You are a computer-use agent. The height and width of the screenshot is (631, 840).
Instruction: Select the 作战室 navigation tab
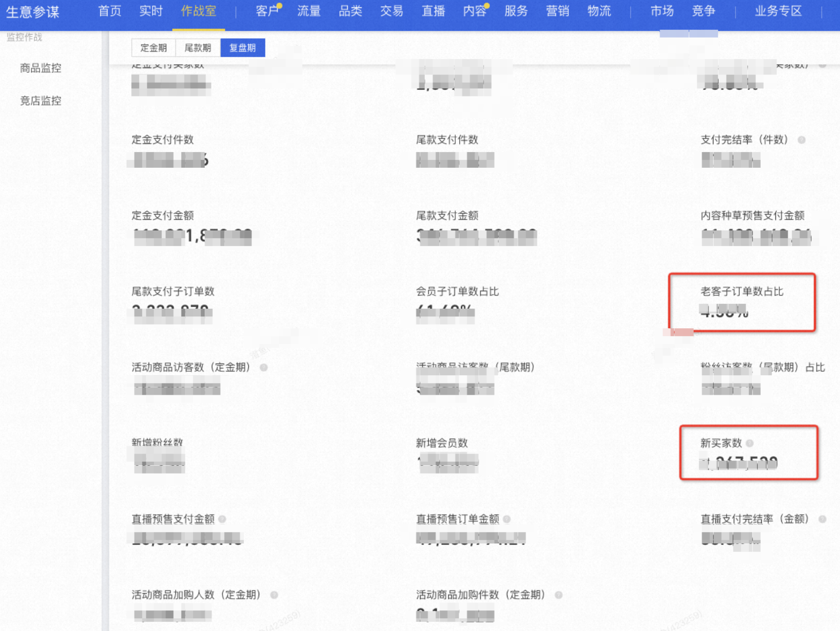(199, 11)
